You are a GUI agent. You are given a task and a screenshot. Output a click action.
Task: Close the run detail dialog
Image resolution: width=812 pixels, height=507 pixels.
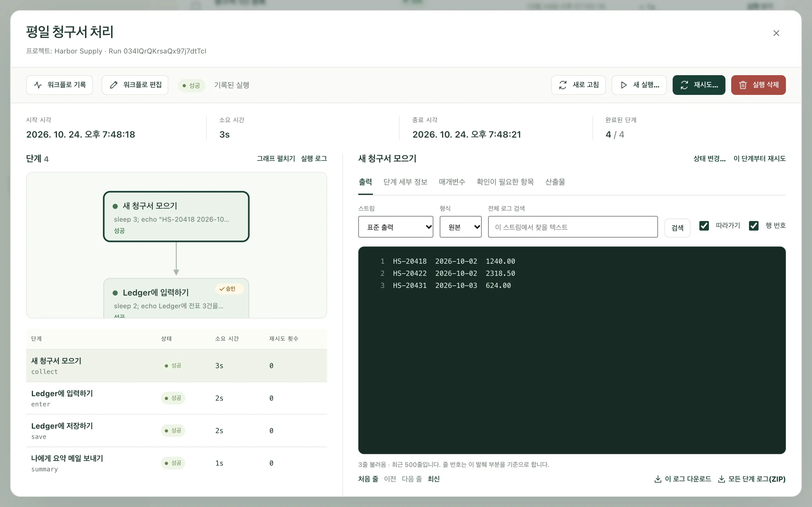[x=776, y=33]
